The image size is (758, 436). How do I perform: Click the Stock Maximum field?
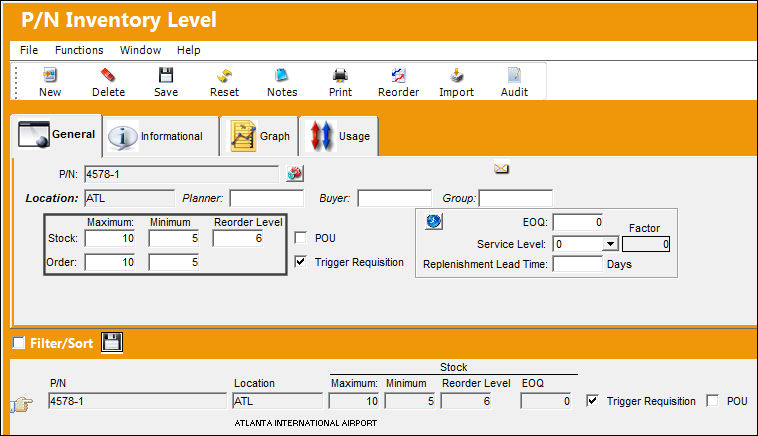[110, 238]
